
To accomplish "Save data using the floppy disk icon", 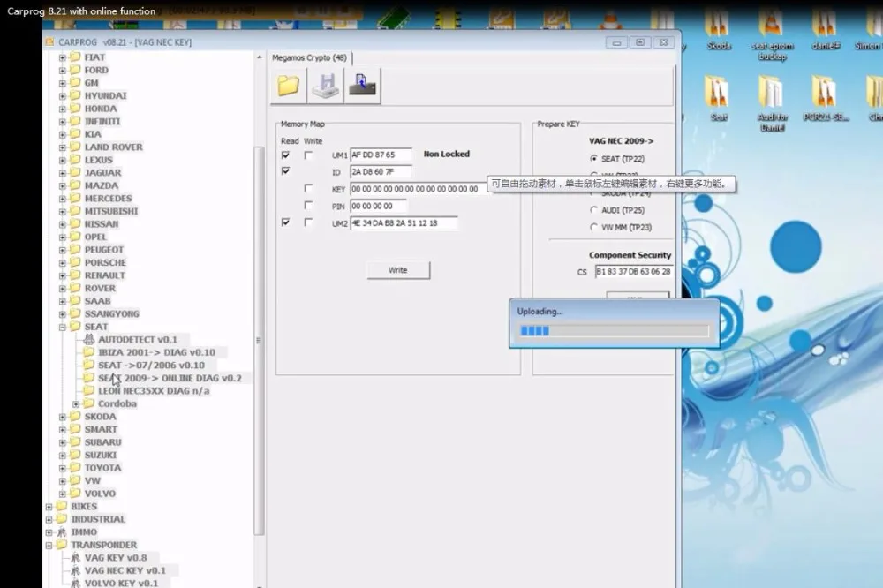I will (x=326, y=86).
